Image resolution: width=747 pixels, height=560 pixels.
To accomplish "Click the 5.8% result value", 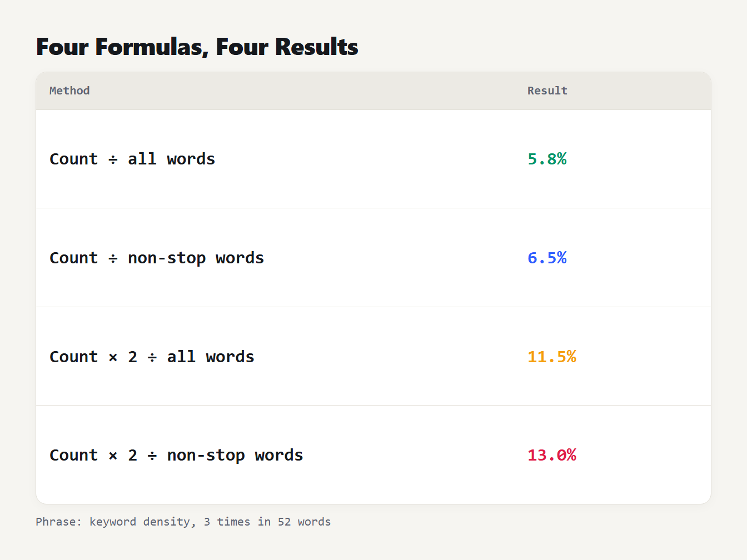I will point(547,159).
